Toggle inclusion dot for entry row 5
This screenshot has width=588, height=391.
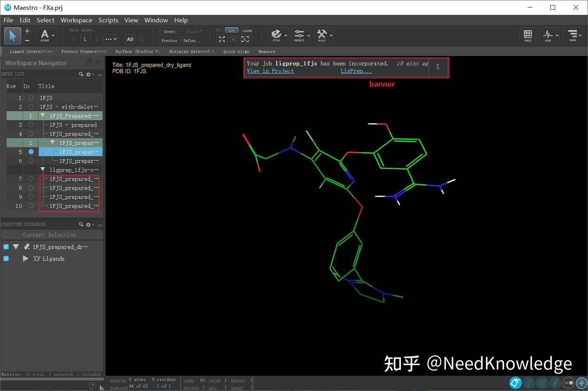[31, 151]
